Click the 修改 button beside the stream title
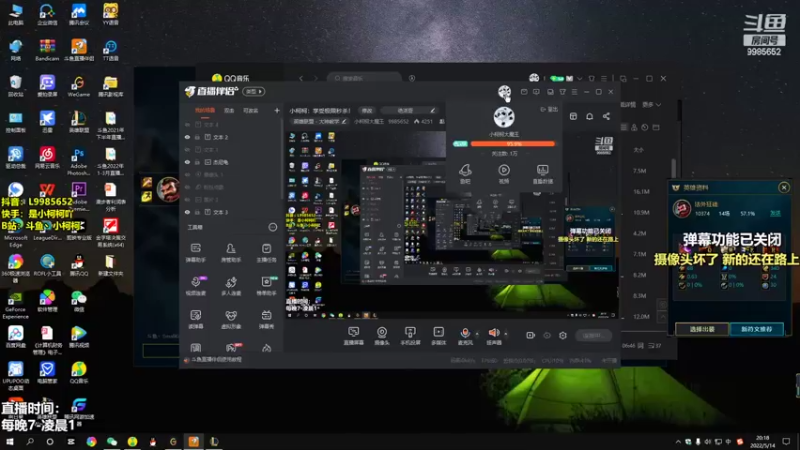800x450 pixels. click(367, 110)
